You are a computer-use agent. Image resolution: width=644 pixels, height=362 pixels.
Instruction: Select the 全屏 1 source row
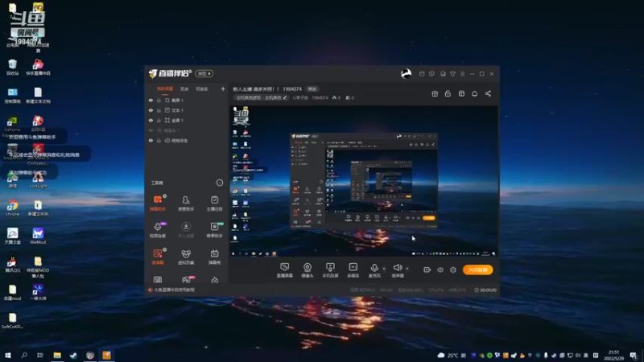(187, 120)
